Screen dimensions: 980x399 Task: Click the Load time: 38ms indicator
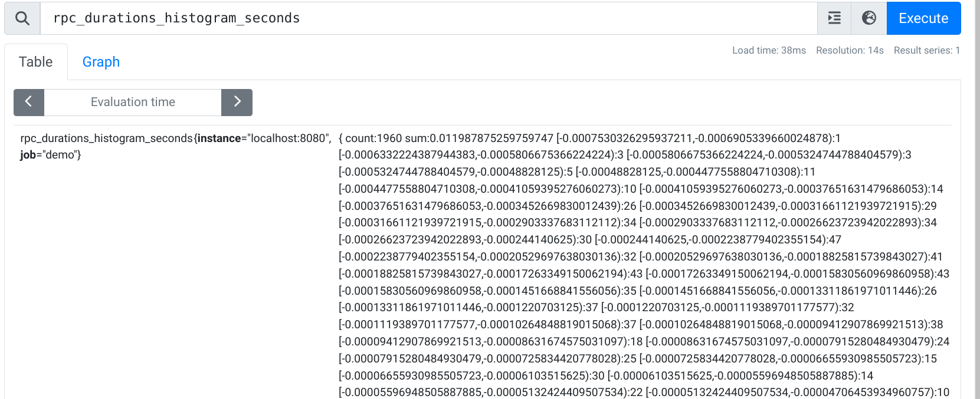[768, 50]
